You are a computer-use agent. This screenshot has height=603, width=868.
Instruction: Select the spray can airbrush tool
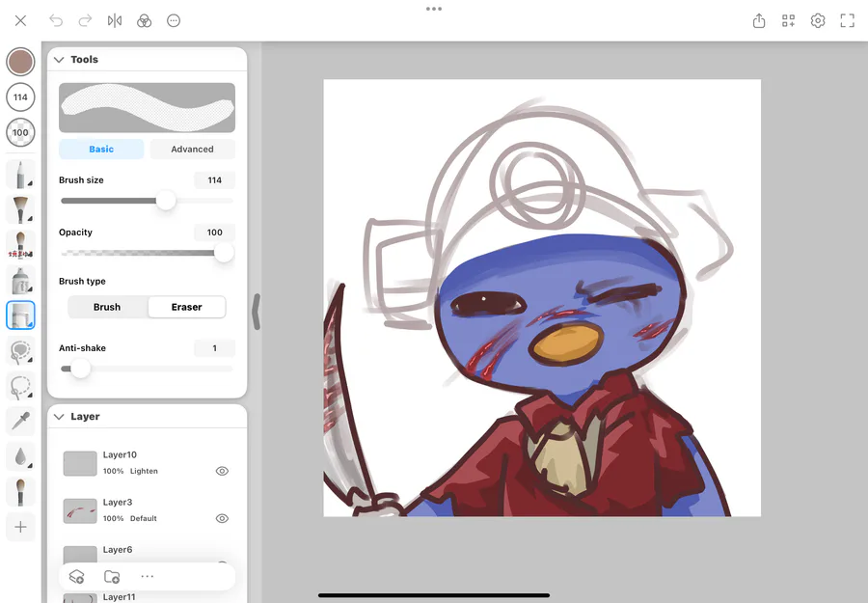point(20,280)
